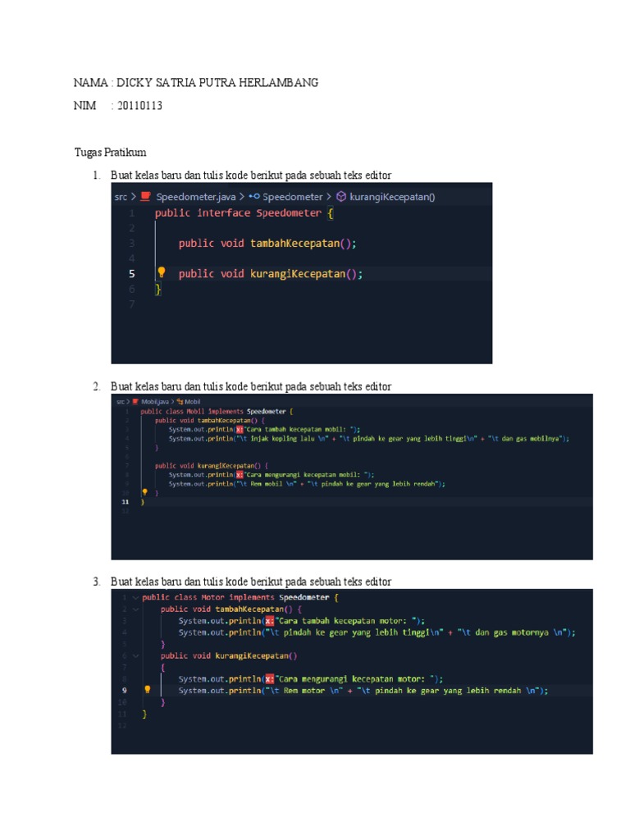This screenshot has height=840, width=630.
Task: Open the Speedometer.java breadcrumb item
Action: (195, 197)
